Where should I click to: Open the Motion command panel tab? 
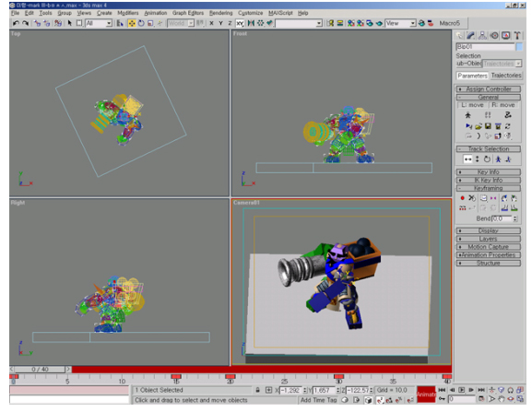tap(494, 36)
